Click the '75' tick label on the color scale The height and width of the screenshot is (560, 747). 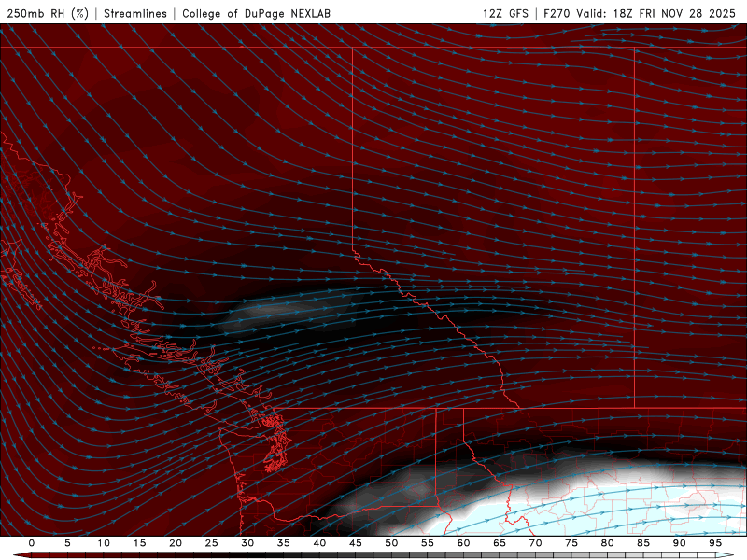[x=571, y=543]
